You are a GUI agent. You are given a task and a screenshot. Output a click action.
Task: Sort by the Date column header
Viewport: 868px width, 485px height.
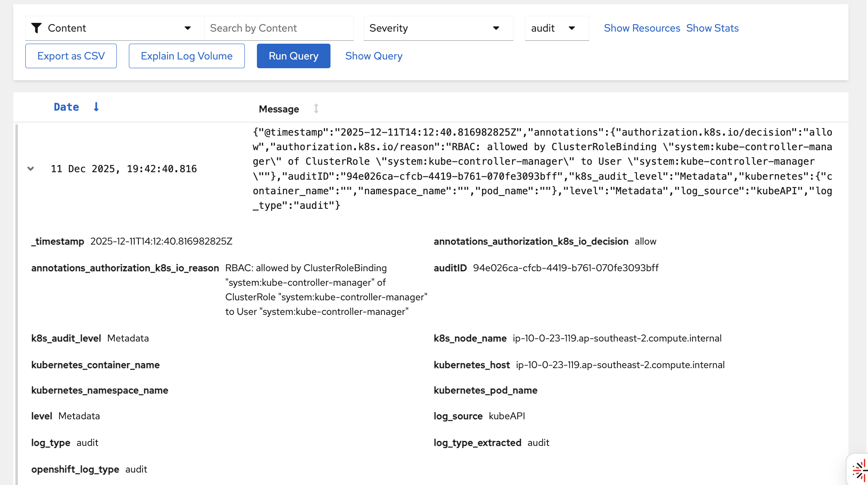[67, 107]
